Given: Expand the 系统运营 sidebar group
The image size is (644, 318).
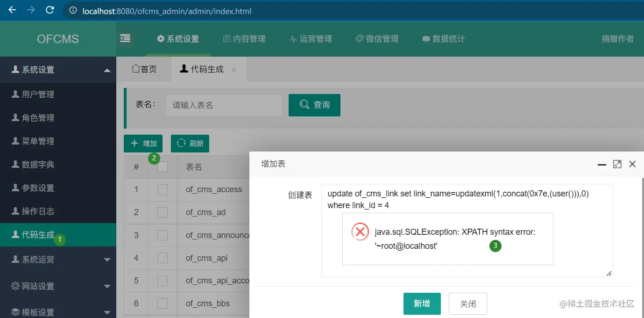Looking at the screenshot, I should (x=58, y=260).
